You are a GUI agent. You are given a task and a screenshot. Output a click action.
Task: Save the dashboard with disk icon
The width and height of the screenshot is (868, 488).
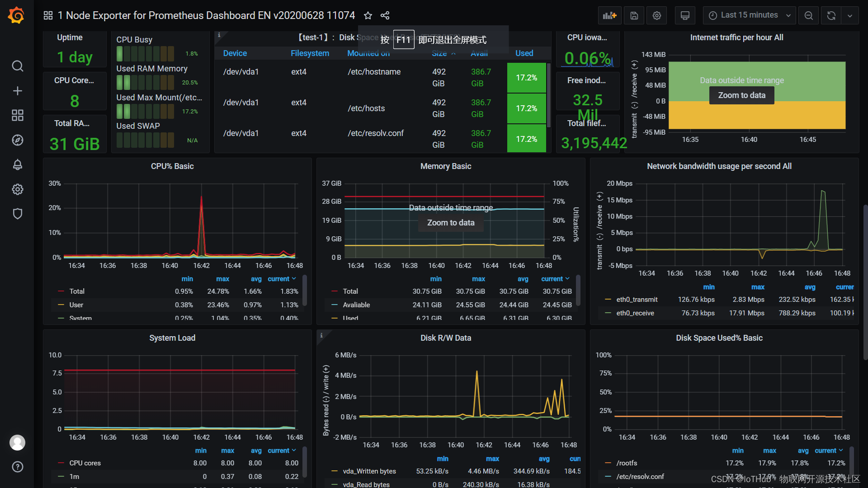click(x=634, y=15)
